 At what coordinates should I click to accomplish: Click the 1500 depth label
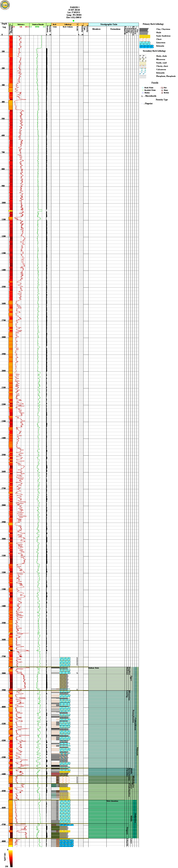pos(3,287)
